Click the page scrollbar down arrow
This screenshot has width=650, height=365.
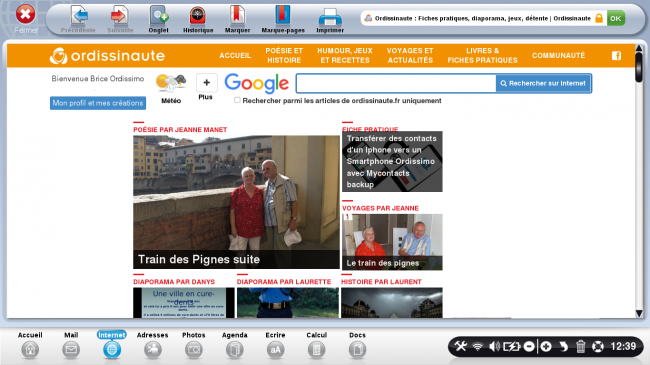(639, 314)
